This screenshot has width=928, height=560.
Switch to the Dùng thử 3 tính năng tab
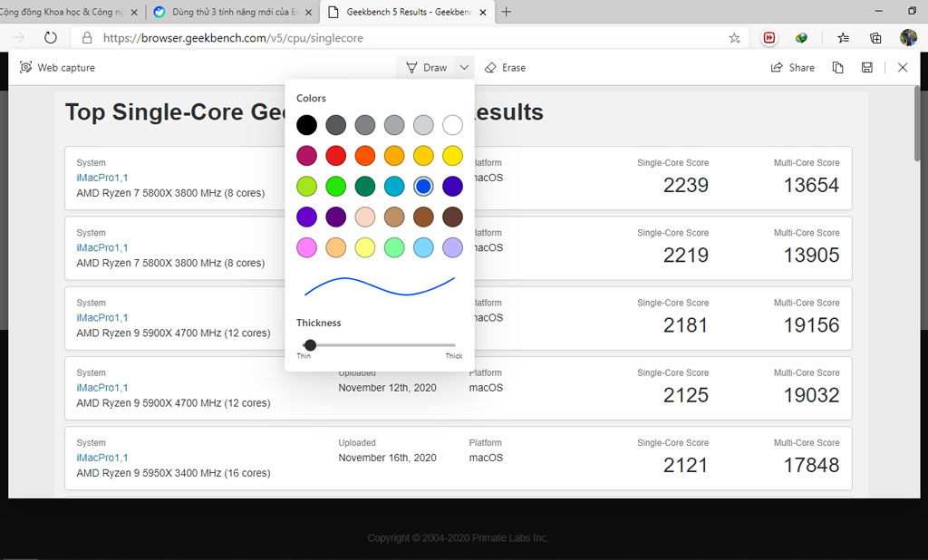[234, 12]
